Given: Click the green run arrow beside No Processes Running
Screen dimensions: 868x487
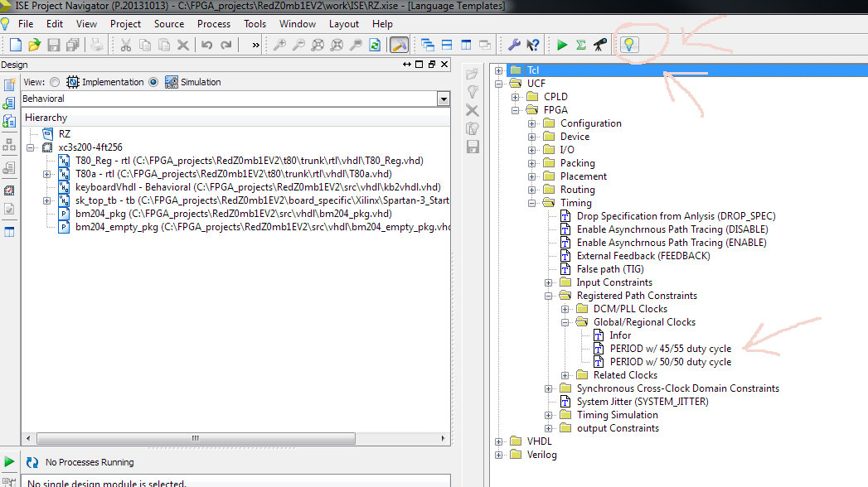Looking at the screenshot, I should (9, 461).
